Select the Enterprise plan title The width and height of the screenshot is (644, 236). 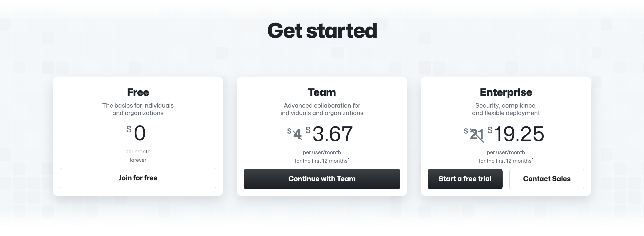[506, 92]
